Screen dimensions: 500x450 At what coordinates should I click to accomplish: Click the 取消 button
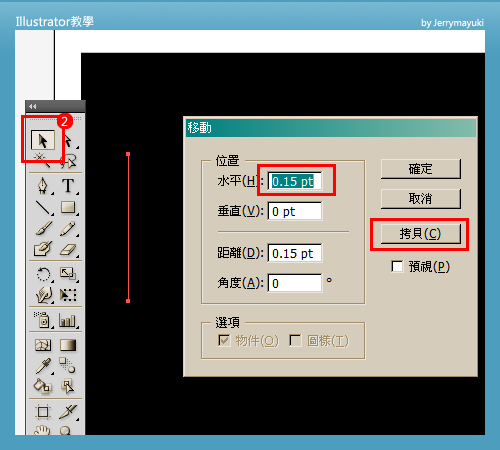[x=421, y=199]
